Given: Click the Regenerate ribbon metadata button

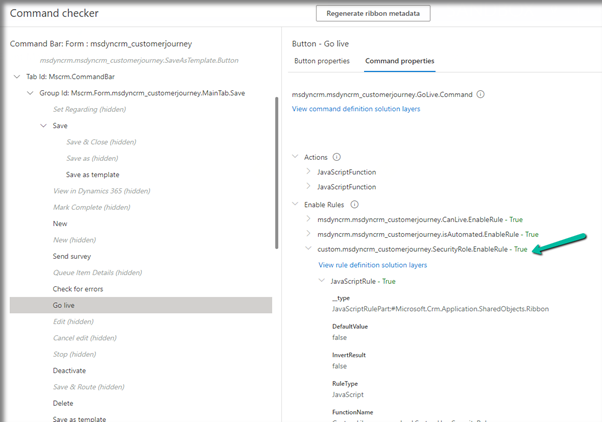Looking at the screenshot, I should (373, 13).
